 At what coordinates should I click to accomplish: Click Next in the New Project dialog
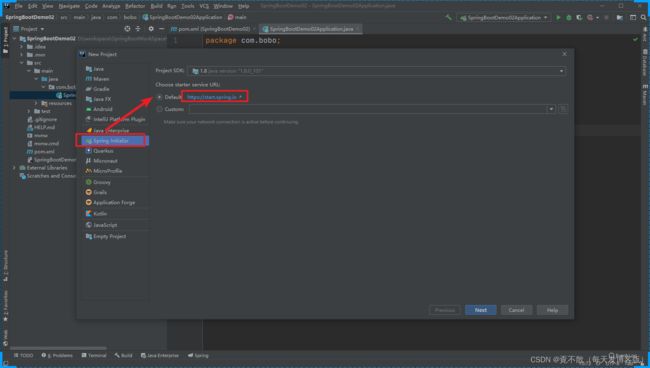(x=480, y=310)
